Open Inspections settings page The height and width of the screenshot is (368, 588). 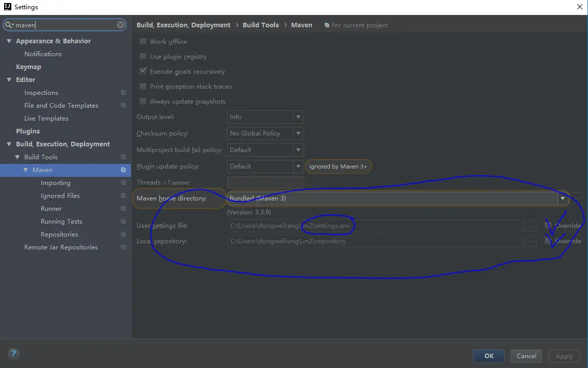41,93
